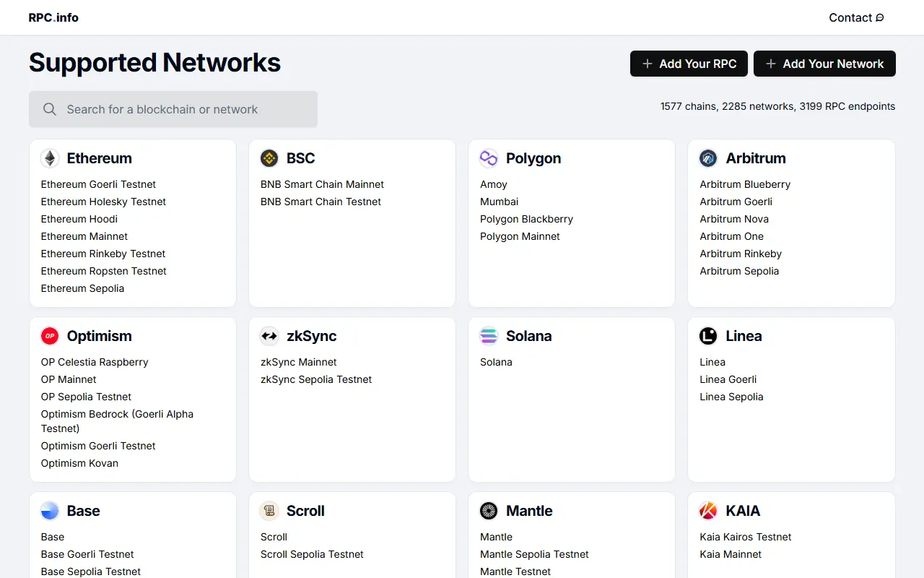Click the Solana card logo icon

coord(489,336)
